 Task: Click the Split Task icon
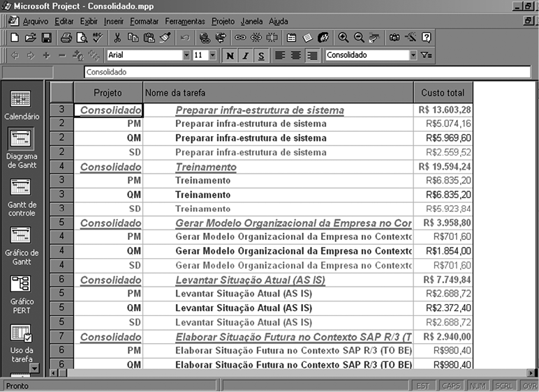click(x=272, y=38)
